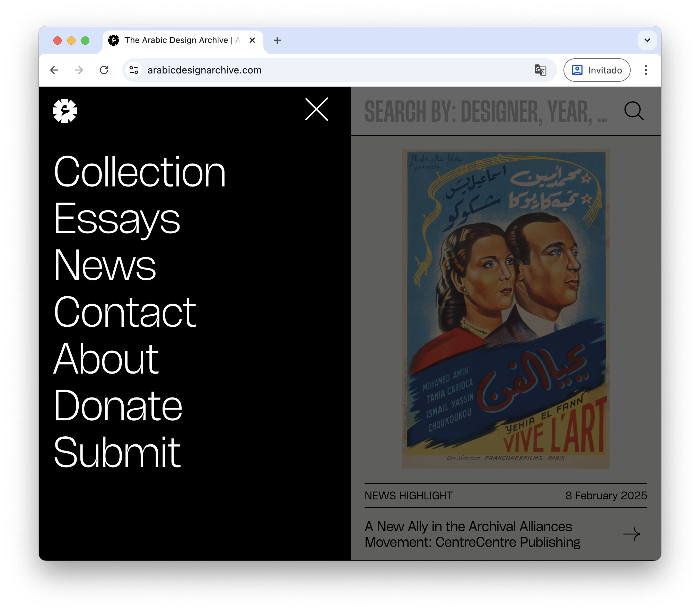
Task: Open the Submit page link
Action: 117,452
